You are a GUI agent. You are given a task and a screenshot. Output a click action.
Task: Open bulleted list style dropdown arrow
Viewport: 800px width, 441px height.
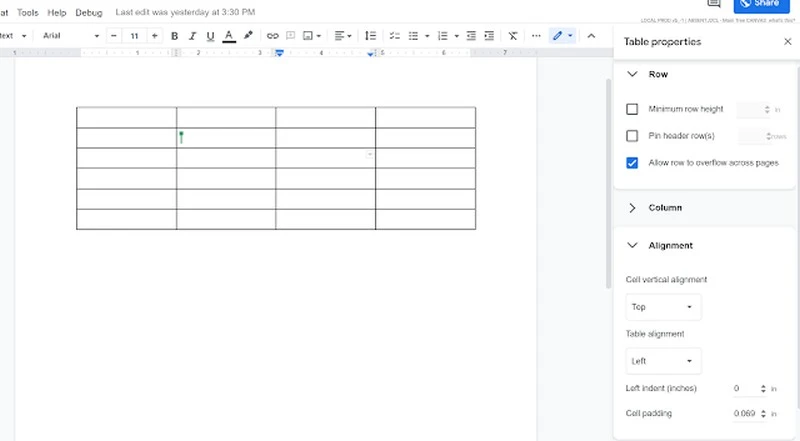(x=427, y=36)
